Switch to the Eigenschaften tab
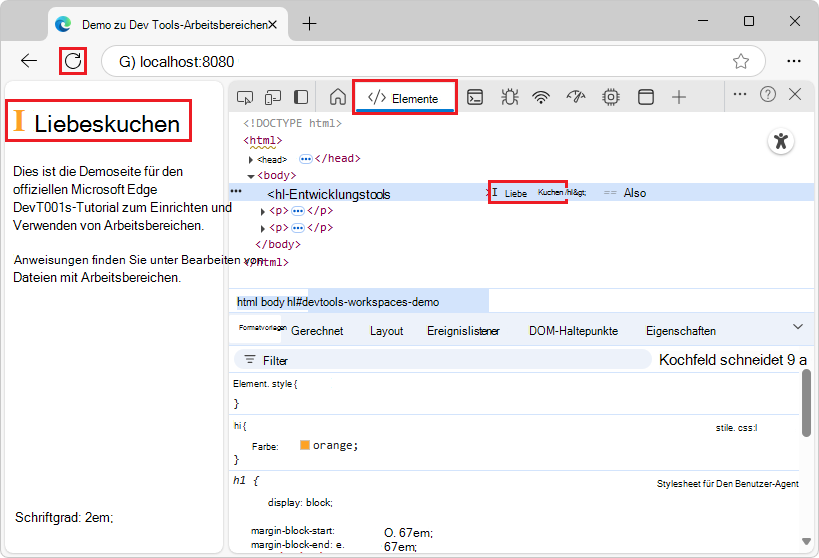The width and height of the screenshot is (819, 558). pyautogui.click(x=681, y=331)
